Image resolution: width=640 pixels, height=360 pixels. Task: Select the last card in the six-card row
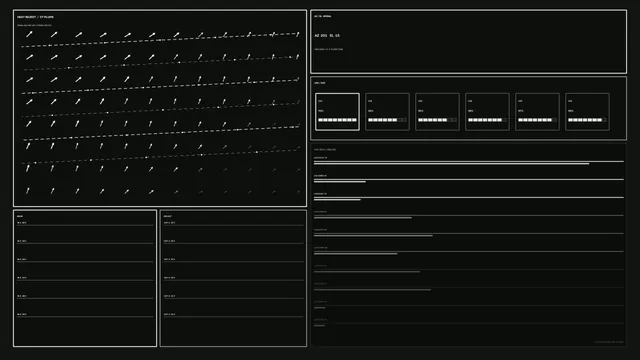pos(587,112)
